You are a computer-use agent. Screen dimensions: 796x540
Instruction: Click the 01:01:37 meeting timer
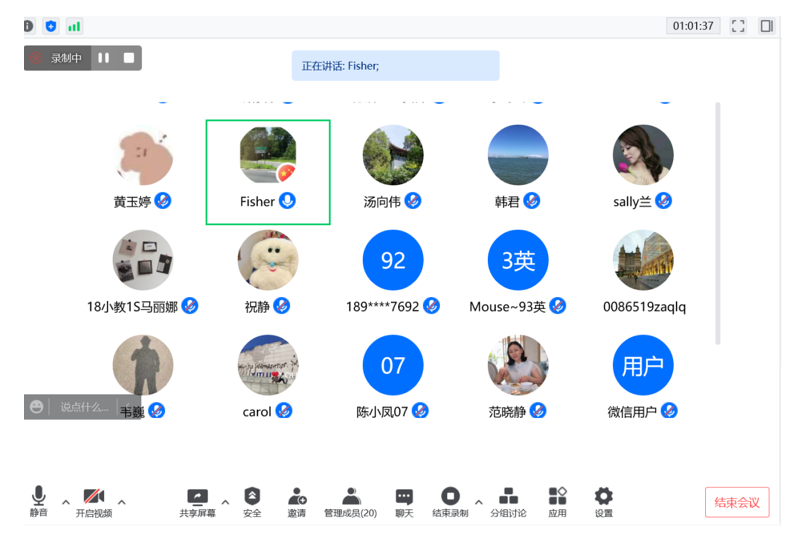(x=693, y=26)
